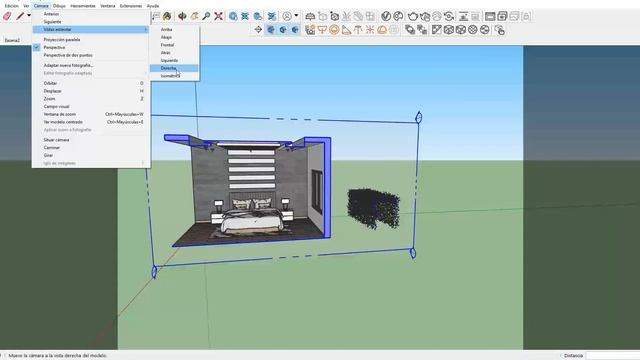This screenshot has width=640, height=360.
Task: Open the Ventana menu
Action: [108, 6]
